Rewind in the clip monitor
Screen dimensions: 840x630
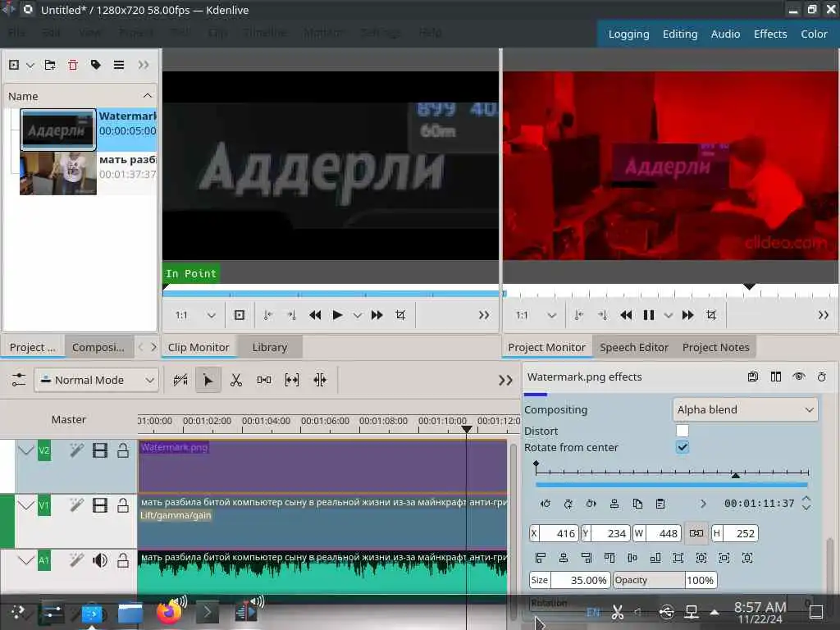315,315
